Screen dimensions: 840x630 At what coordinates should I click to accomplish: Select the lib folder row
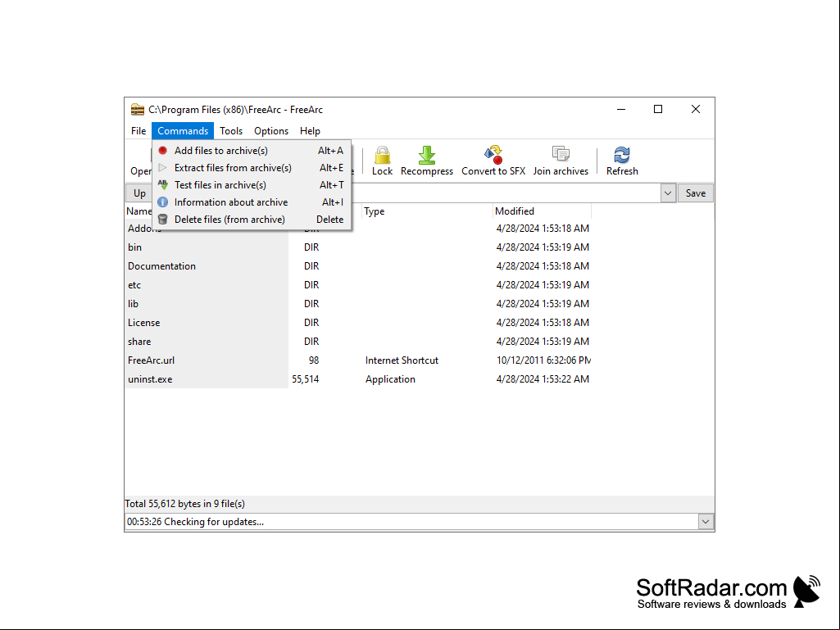[358, 304]
